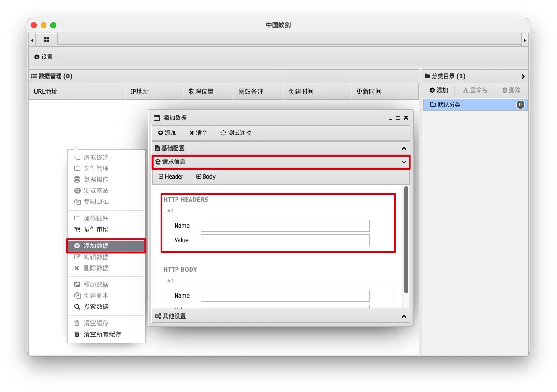Click the 添加 plus icon in dialog toolbar

[167, 133]
